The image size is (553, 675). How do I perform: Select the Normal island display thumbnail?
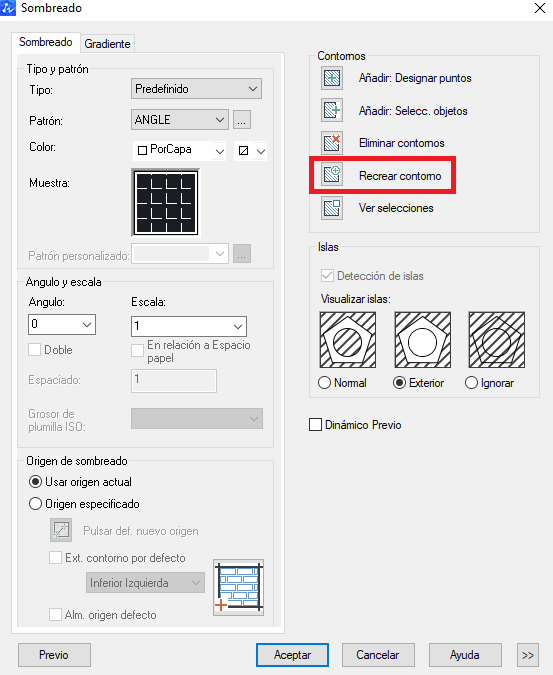point(348,340)
